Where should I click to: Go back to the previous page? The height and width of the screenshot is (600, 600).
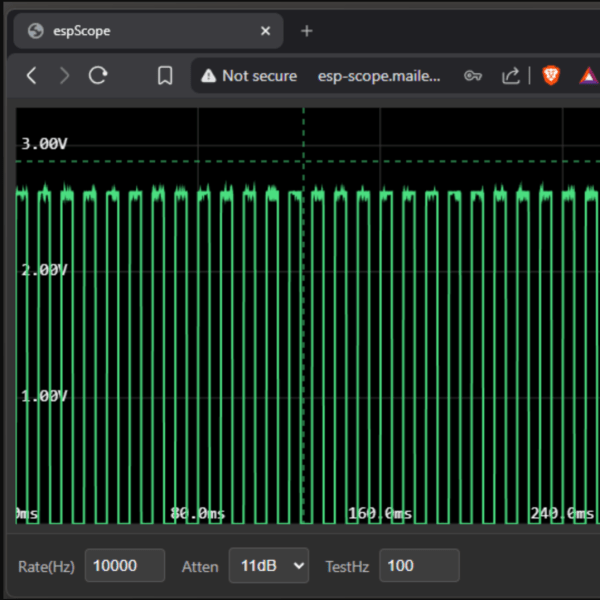(x=32, y=76)
